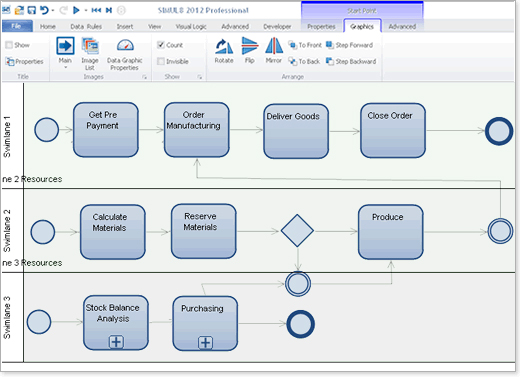Expand Stock Balance Analysis sub-process plus

point(116,342)
